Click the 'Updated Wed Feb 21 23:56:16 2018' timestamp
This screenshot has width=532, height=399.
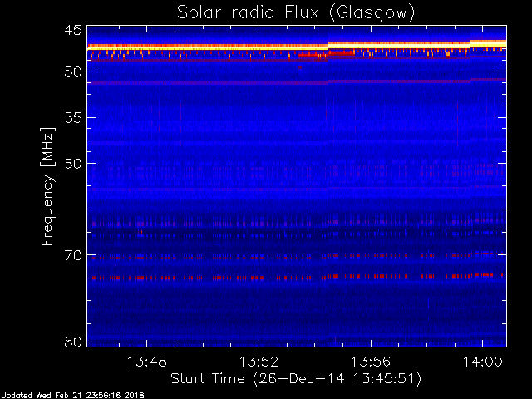pos(72,396)
